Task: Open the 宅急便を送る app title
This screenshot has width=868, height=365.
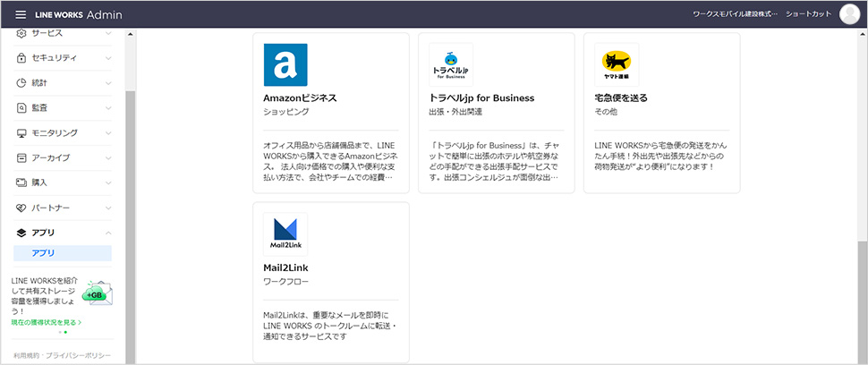Action: coord(620,98)
